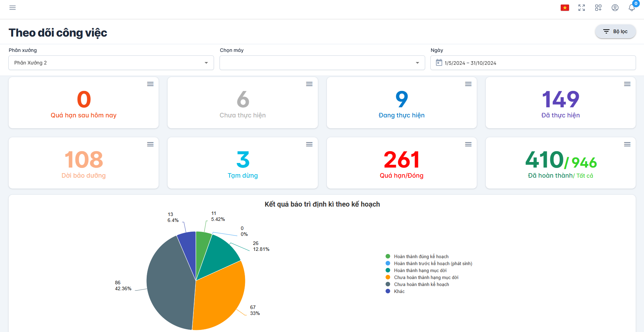Toggle Khác series in chart legend
Viewport: 644px width, 332px height.
tap(399, 291)
